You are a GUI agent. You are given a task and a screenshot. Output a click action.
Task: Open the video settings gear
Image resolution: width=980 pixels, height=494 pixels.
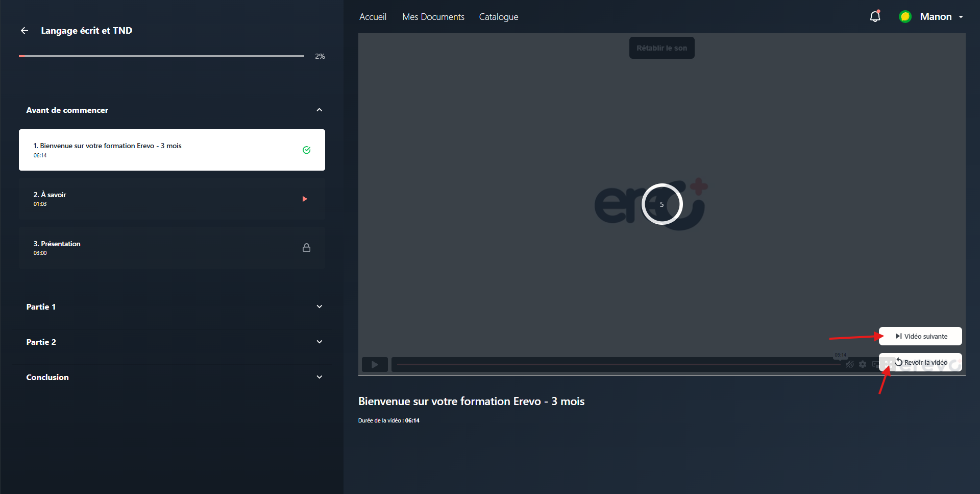pos(863,364)
